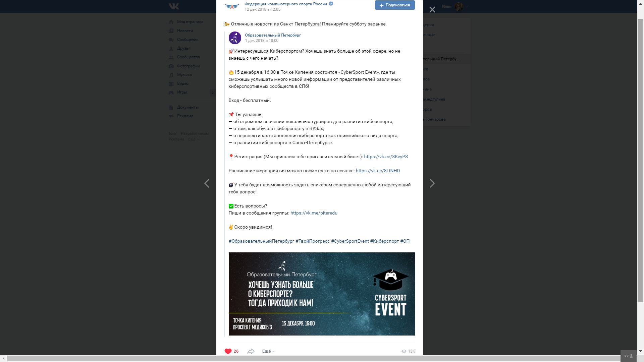Open the Образовательный Петербург rocket avatar
Image resolution: width=644 pixels, height=362 pixels.
(x=235, y=38)
